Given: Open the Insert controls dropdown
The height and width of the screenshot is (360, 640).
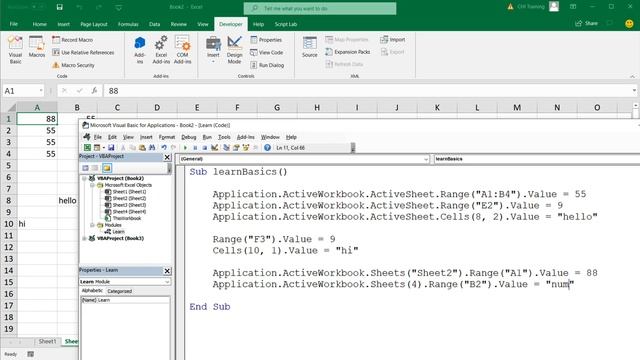Looking at the screenshot, I should [213, 50].
